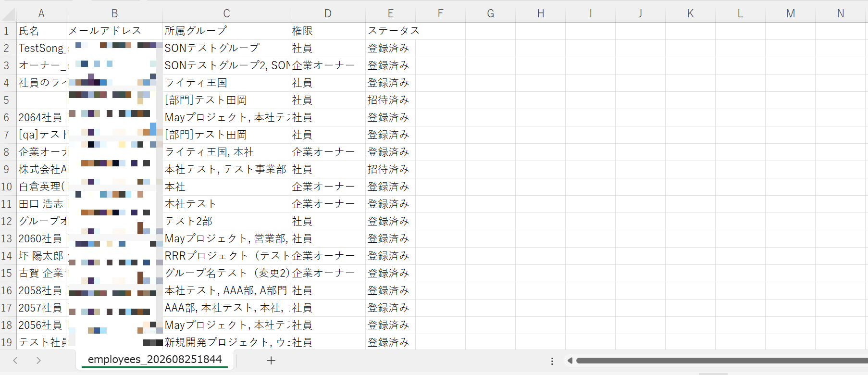The height and width of the screenshot is (375, 868).
Task: Click the scrollbar's left scroll arrow
Action: (x=570, y=361)
